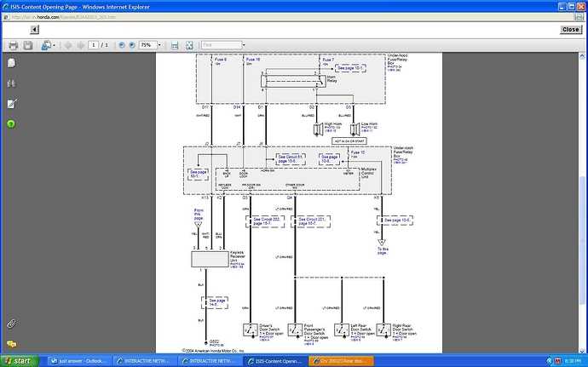The height and width of the screenshot is (367, 588).
Task: Go to next page arrow
Action: coord(81,45)
